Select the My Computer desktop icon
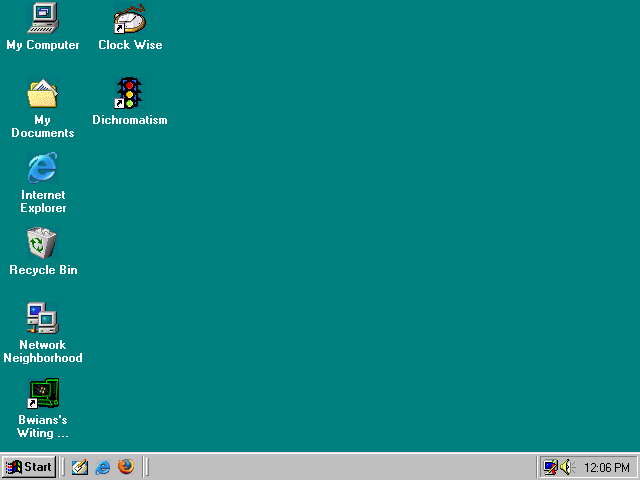 [x=43, y=18]
